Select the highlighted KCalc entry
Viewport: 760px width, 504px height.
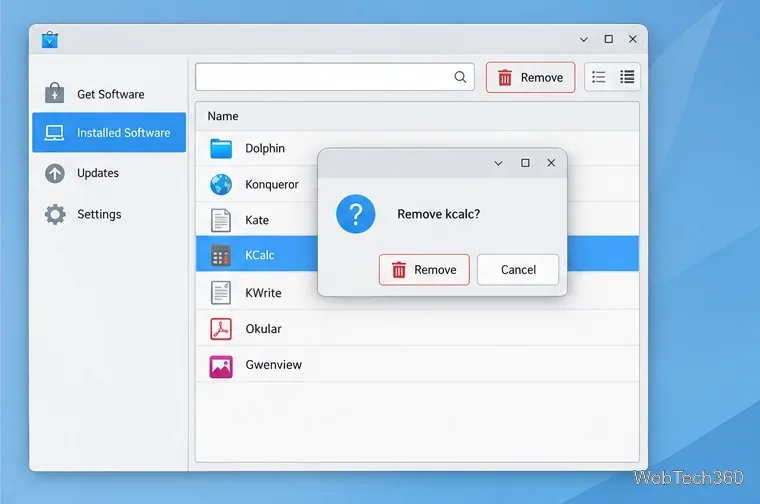(260, 255)
